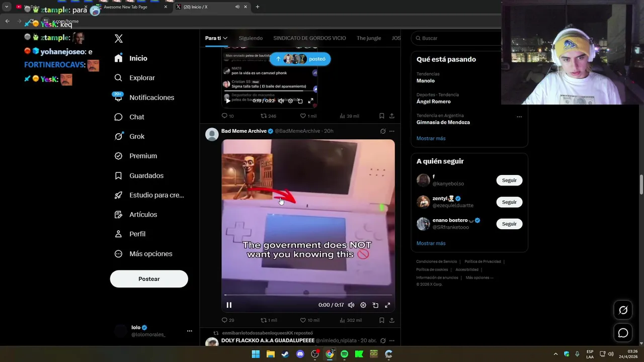Play the top video at 0:19

(x=228, y=101)
